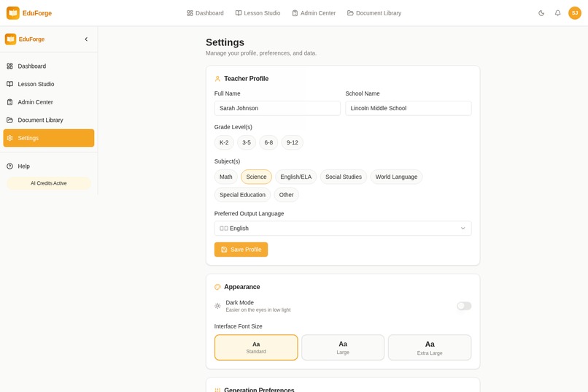Click into the School Name field
This screenshot has height=392, width=588.
coord(409,108)
